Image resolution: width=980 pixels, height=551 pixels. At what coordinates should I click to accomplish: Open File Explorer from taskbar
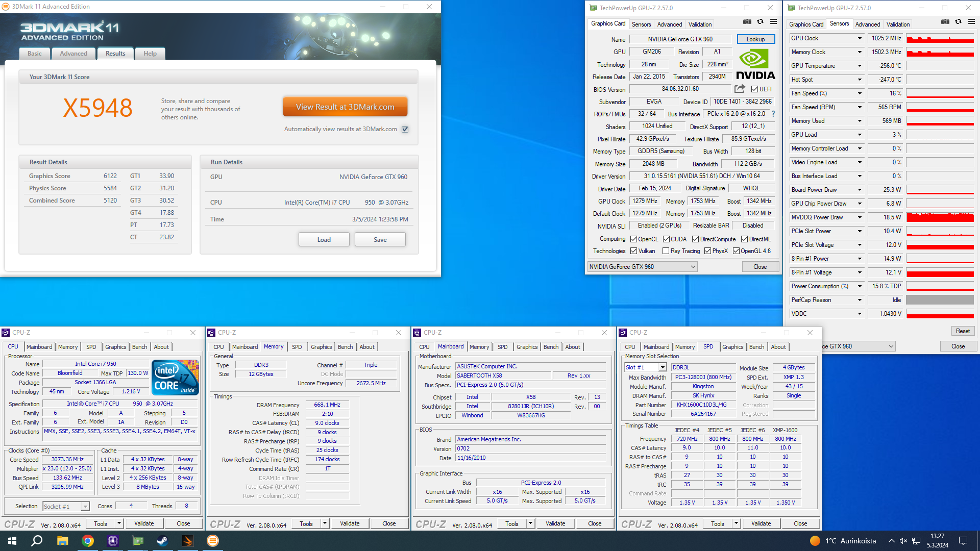click(62, 541)
